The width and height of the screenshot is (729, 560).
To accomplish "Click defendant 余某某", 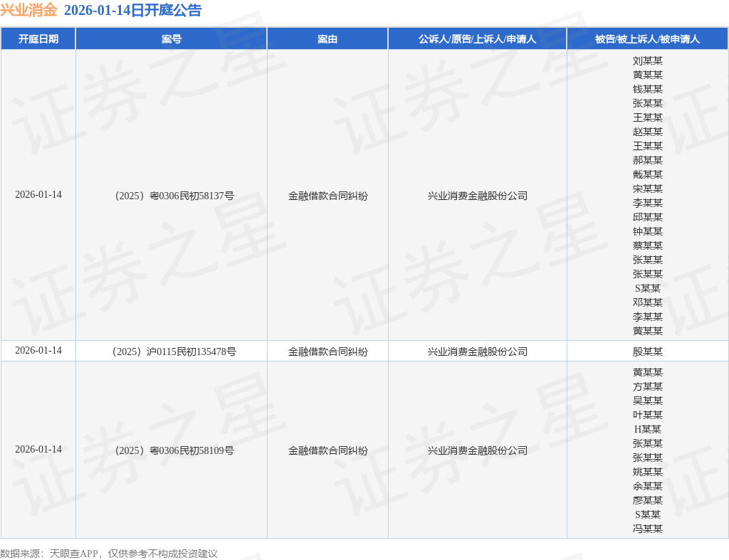I will coord(648,486).
